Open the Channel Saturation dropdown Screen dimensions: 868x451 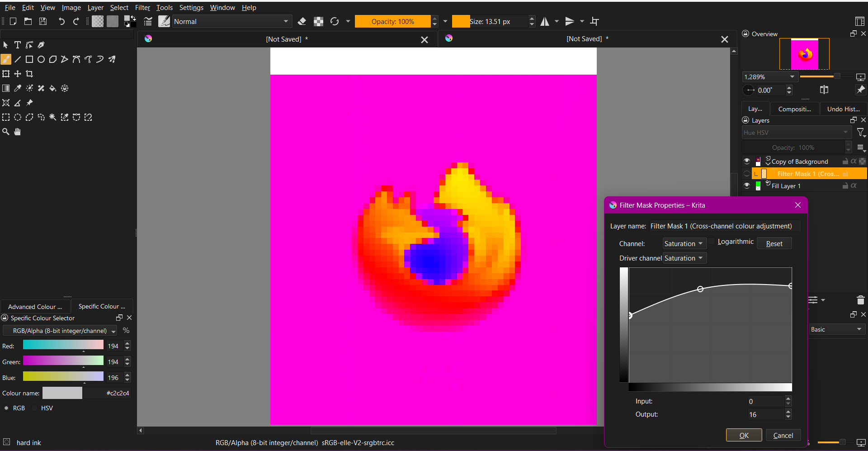(684, 243)
